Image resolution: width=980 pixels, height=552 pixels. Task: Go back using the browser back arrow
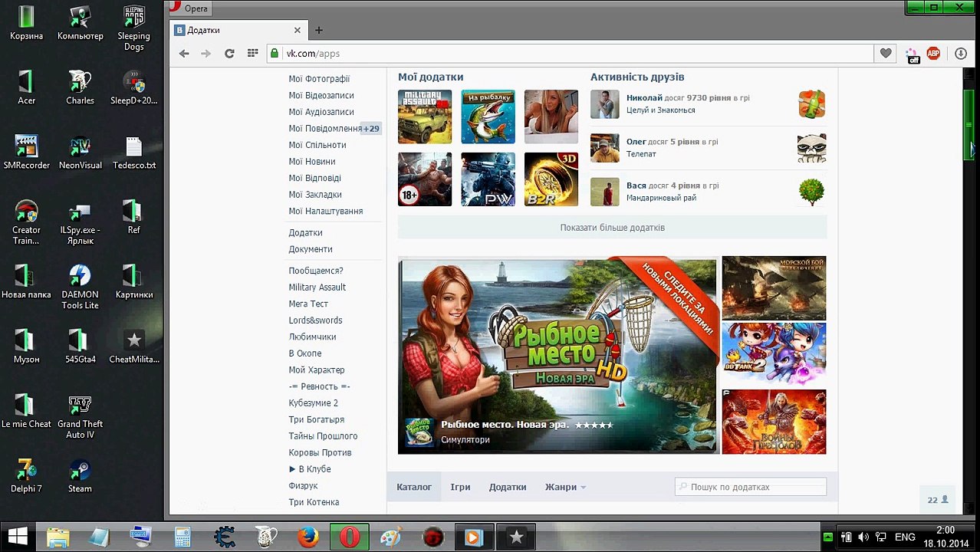coord(184,54)
